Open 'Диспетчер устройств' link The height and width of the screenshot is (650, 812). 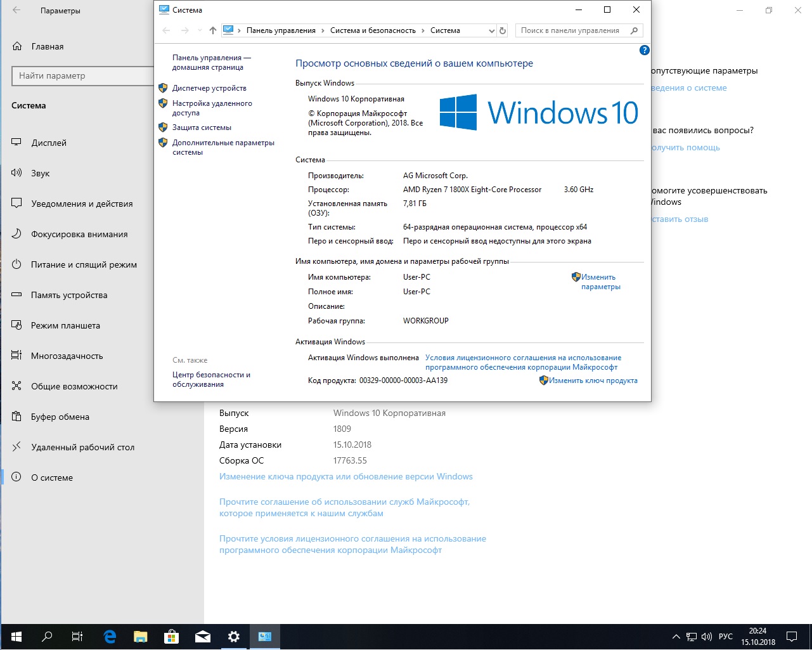pos(209,88)
